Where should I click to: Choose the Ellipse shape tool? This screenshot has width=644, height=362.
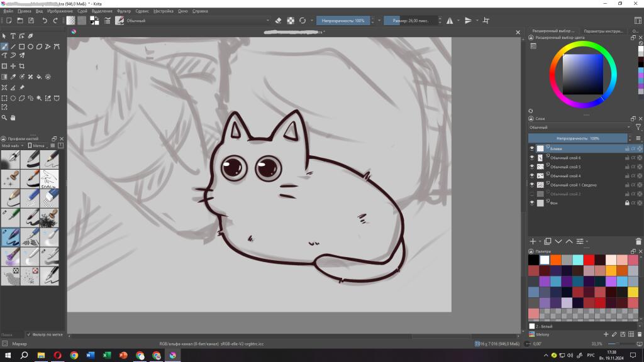[x=30, y=47]
